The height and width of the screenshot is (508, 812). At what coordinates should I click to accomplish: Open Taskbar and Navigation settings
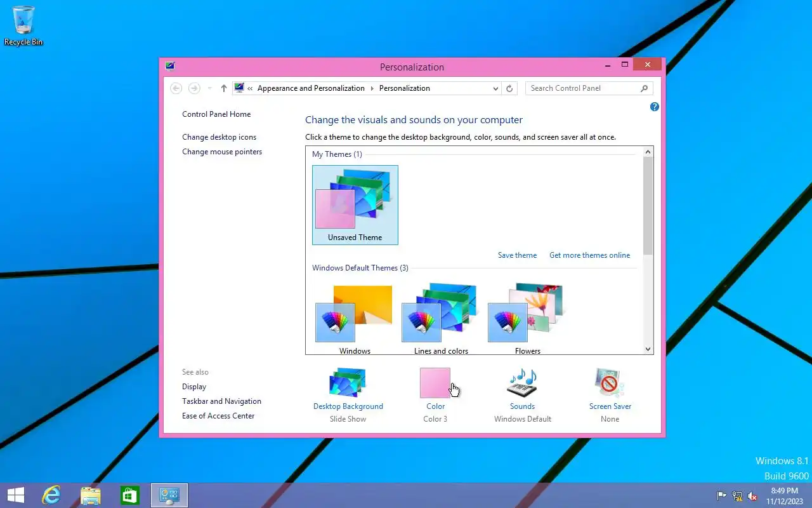pos(221,401)
